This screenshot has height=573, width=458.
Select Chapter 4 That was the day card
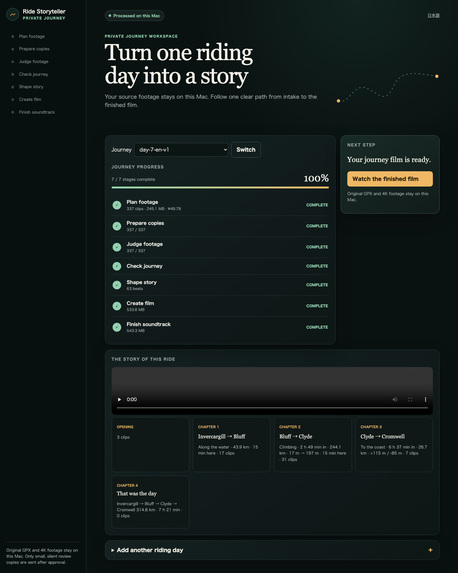coord(150,502)
